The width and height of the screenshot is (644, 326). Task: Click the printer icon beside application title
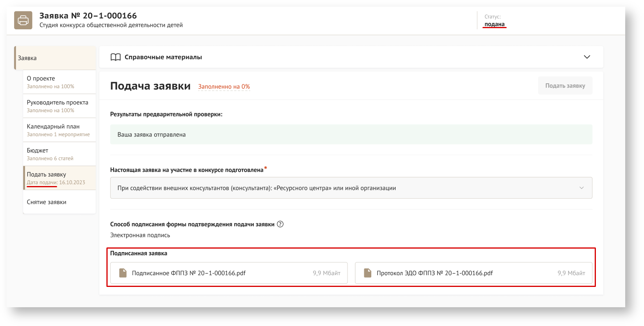23,20
